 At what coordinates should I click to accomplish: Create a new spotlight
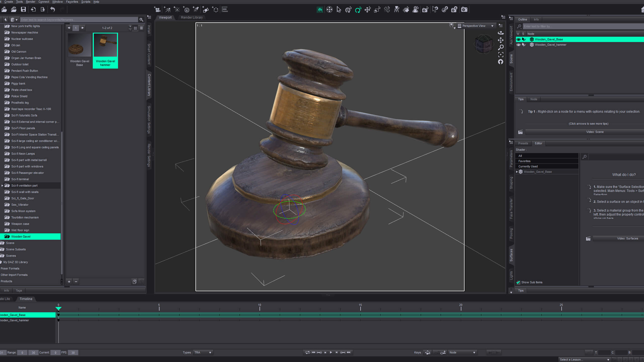coord(196,10)
